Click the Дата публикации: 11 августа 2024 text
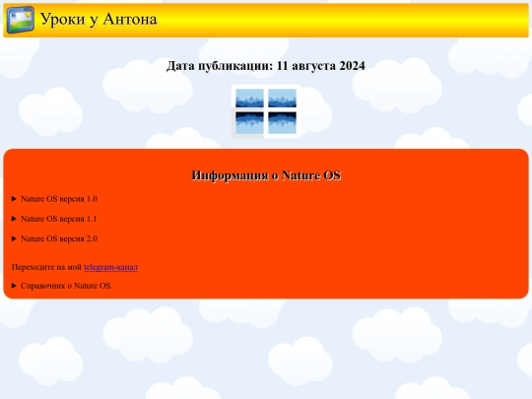This screenshot has height=399, width=532. click(x=266, y=66)
